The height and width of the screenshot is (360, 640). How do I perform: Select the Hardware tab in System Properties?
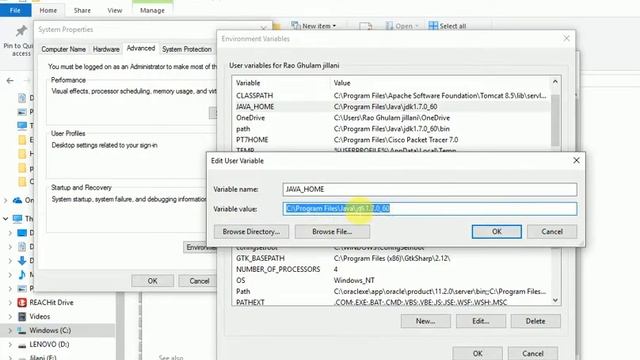click(x=106, y=49)
